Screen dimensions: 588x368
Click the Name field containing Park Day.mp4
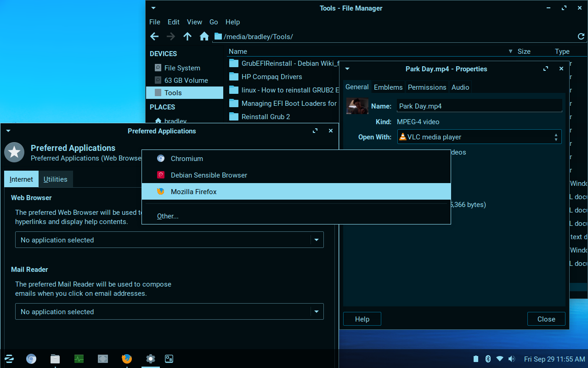coord(479,106)
